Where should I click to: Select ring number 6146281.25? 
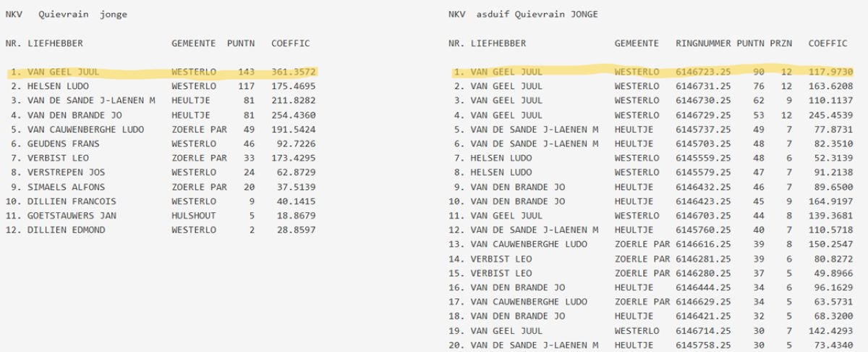click(x=703, y=259)
